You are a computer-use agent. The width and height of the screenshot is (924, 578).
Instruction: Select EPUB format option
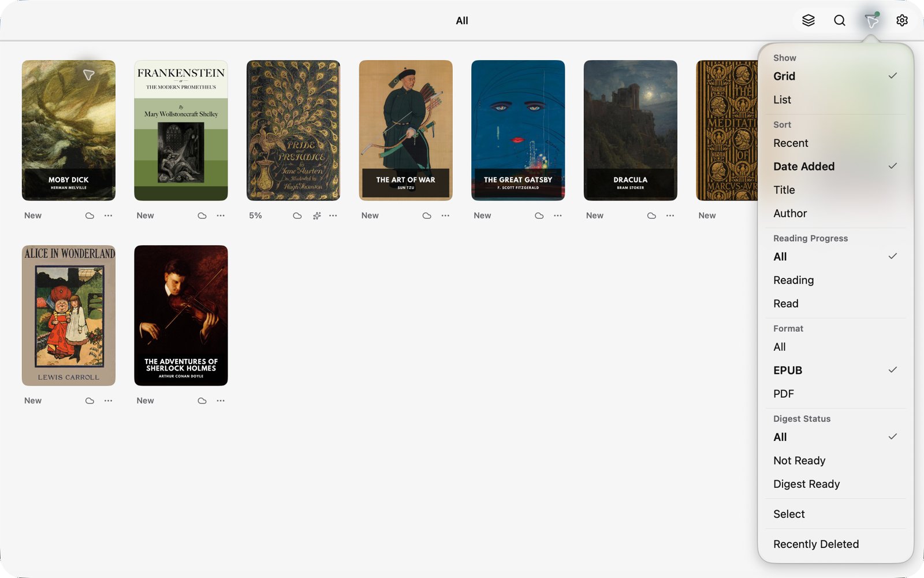pos(835,370)
